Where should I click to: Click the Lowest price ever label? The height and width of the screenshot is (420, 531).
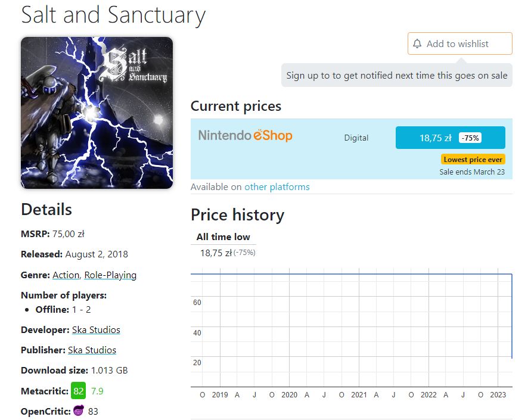(473, 160)
